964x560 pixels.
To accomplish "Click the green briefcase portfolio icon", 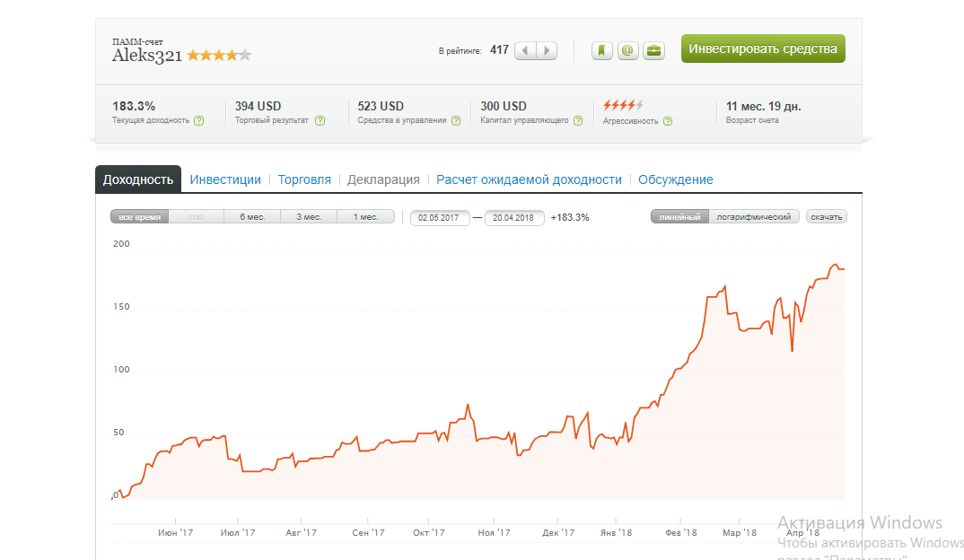I will click(653, 50).
